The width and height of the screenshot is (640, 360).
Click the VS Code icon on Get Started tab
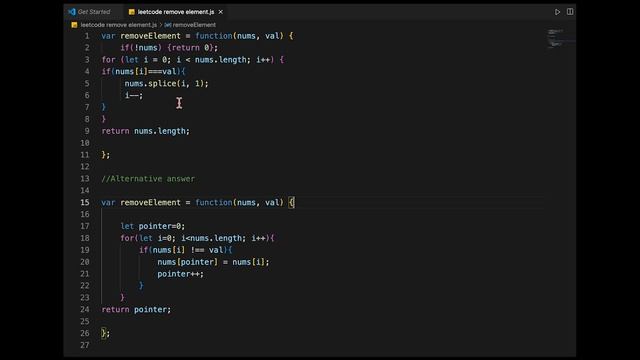point(72,12)
